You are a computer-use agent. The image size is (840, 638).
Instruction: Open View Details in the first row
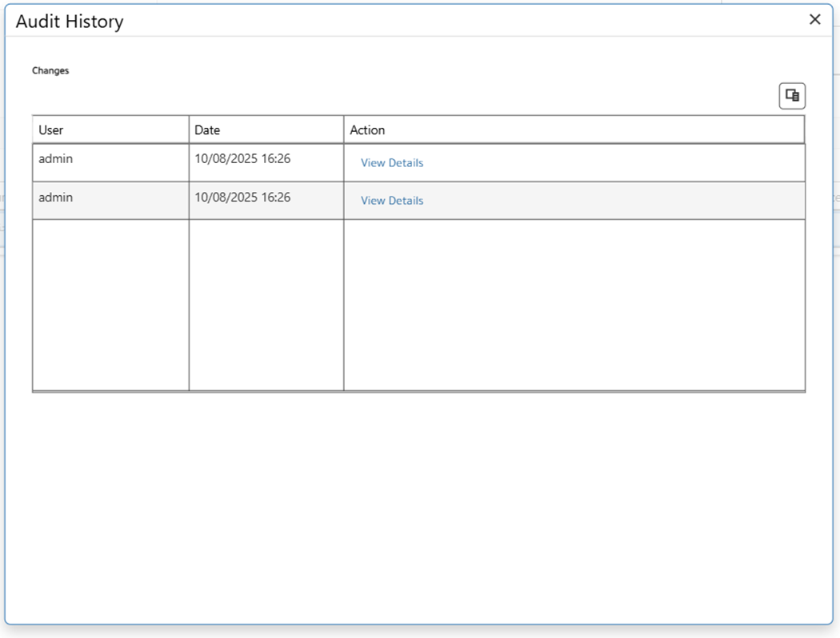[392, 163]
